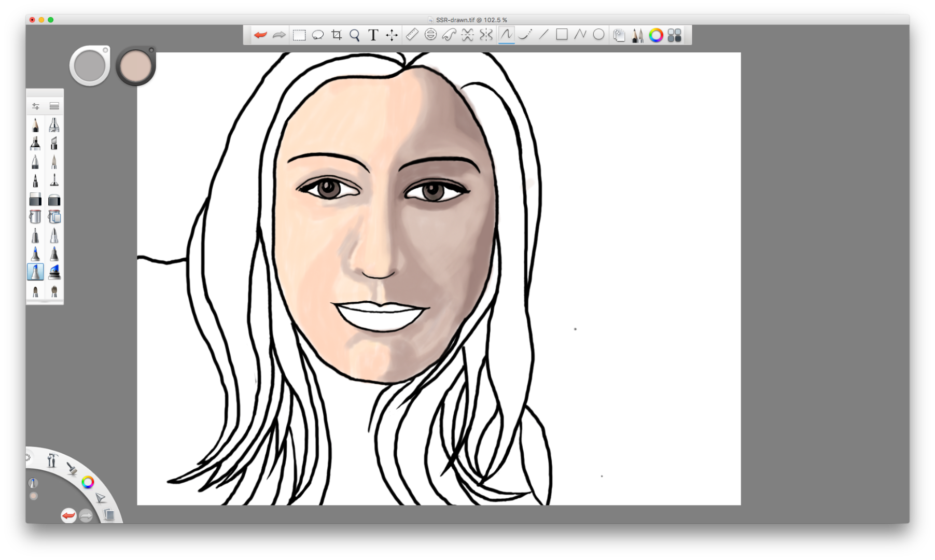This screenshot has width=935, height=560.
Task: Select the Freehand stroke style
Action: click(506, 35)
